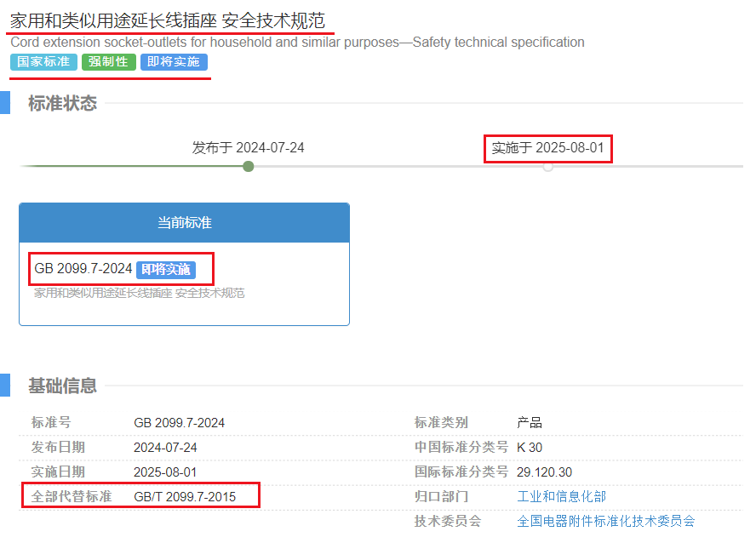Screen dimensions: 756x543
Task: Click the 即将实施 tag below the title
Action: 174,62
